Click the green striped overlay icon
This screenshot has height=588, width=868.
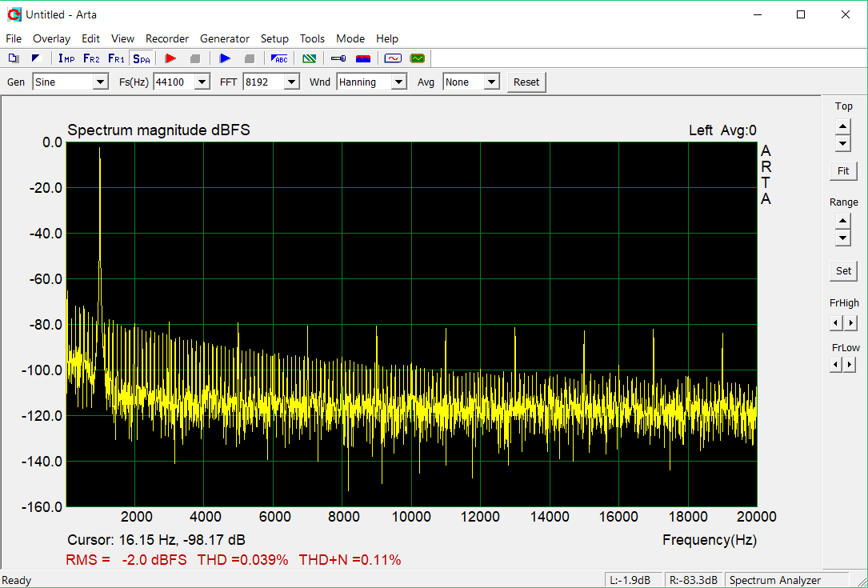coord(310,58)
